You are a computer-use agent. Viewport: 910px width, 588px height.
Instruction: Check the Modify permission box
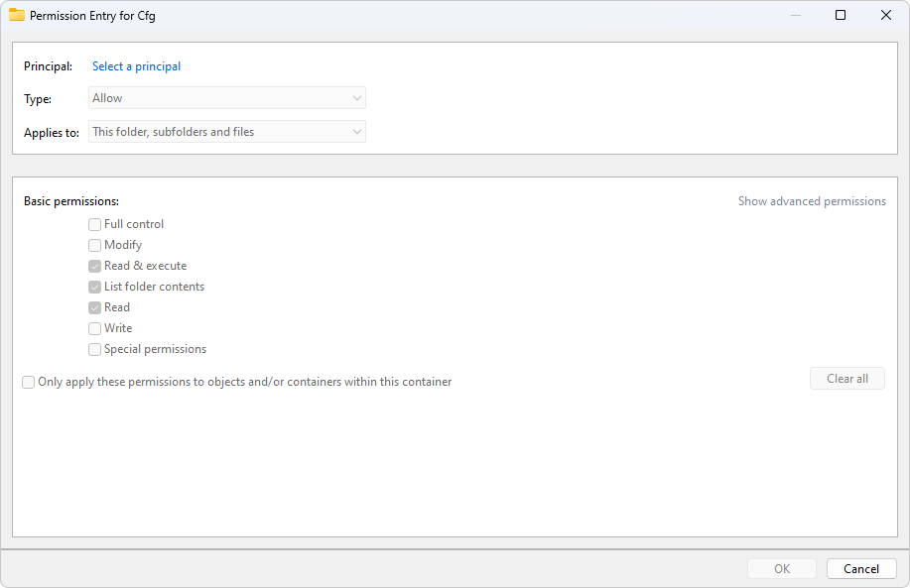click(x=94, y=245)
